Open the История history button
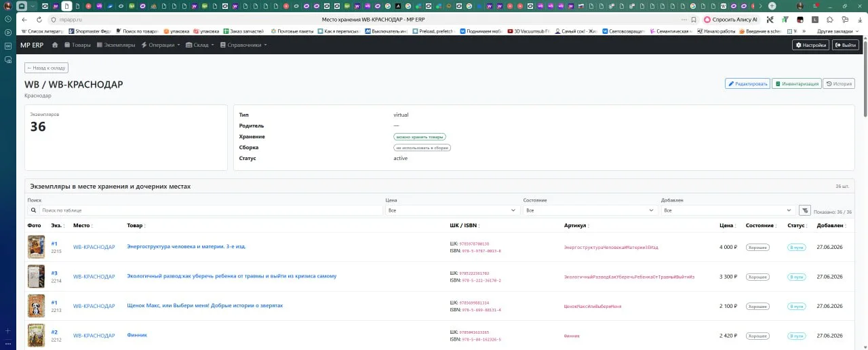 839,84
